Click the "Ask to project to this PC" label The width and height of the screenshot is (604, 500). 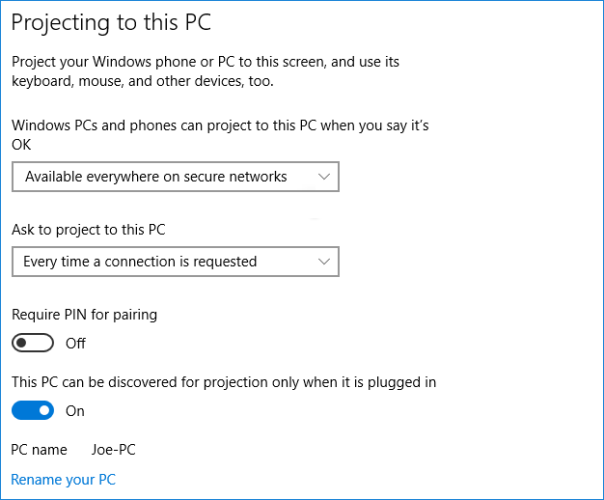click(88, 229)
